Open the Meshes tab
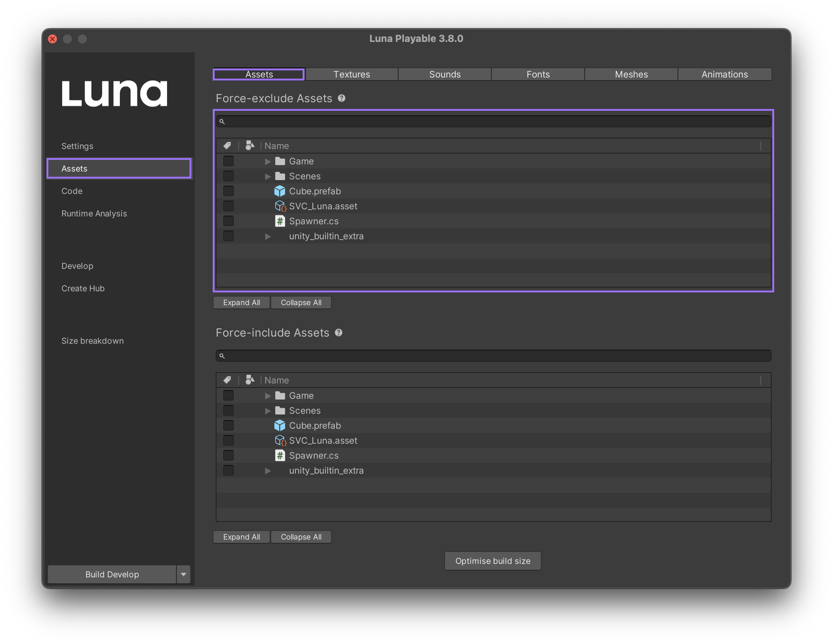The height and width of the screenshot is (644, 833). pyautogui.click(x=631, y=75)
